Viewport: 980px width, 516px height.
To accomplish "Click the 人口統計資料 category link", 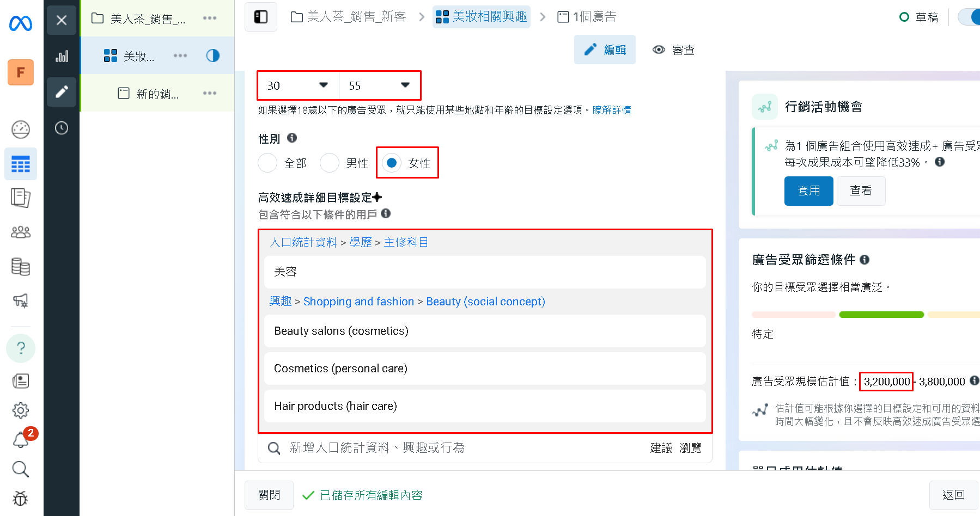I will click(x=303, y=242).
